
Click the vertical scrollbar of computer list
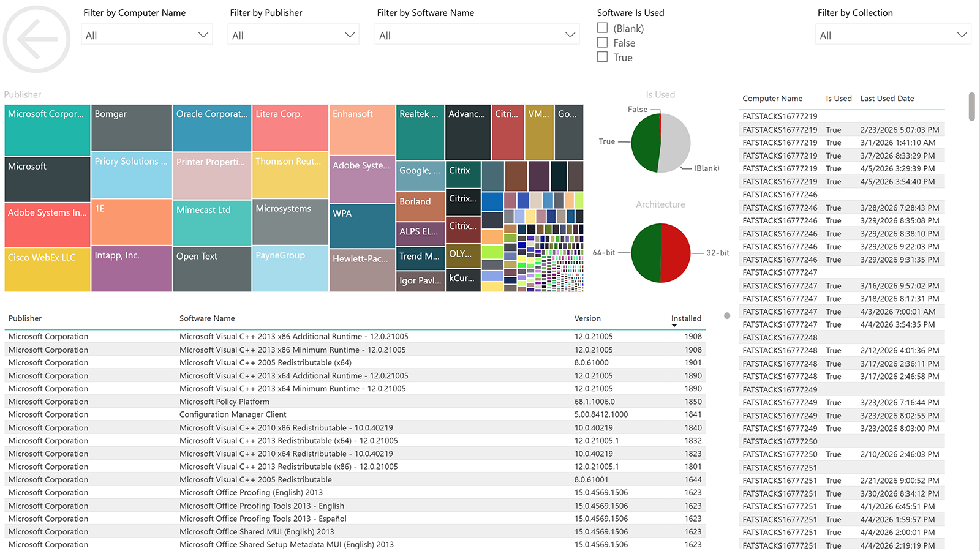[x=971, y=107]
